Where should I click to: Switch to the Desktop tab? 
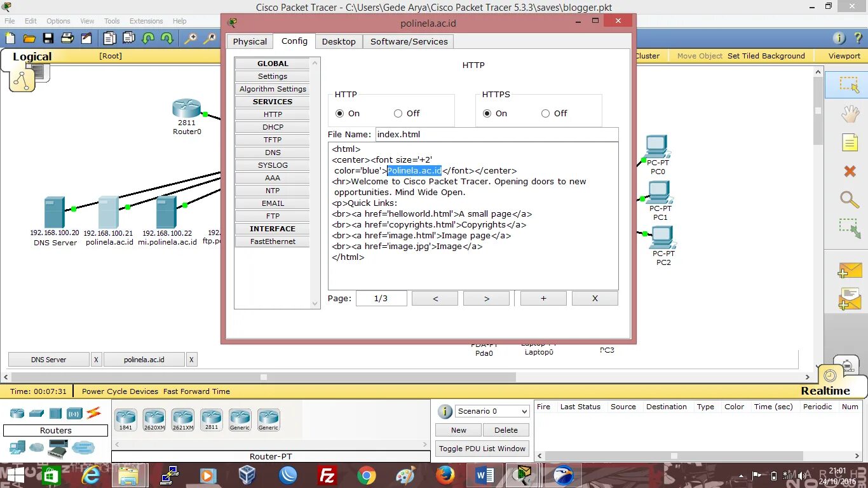point(339,42)
